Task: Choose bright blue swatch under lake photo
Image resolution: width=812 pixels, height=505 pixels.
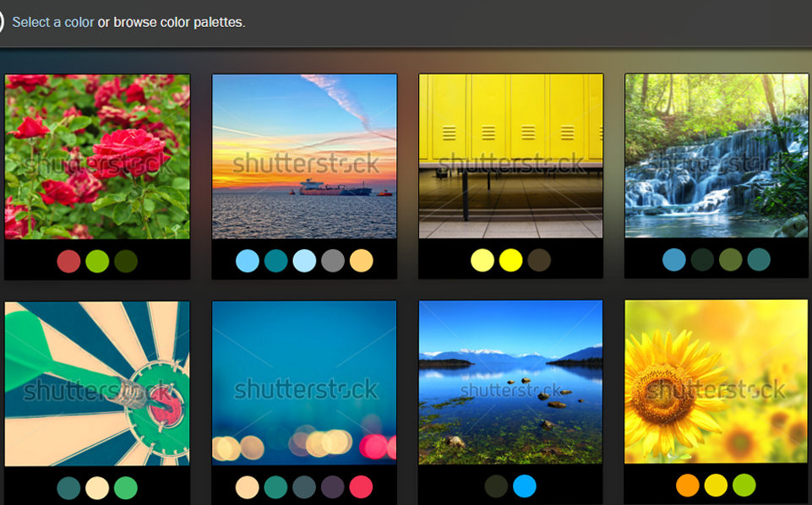Action: pyautogui.click(x=525, y=486)
